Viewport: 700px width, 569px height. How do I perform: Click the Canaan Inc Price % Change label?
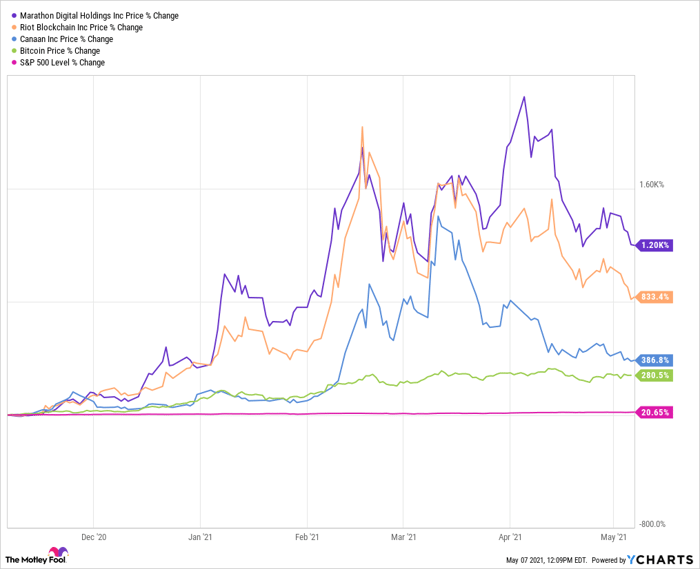(x=66, y=39)
